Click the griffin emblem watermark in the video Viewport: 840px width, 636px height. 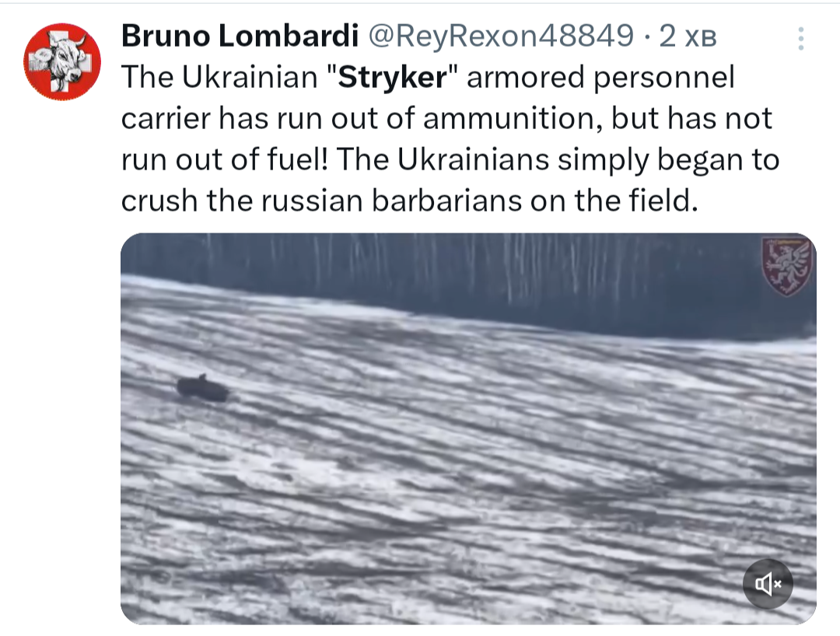(x=787, y=266)
